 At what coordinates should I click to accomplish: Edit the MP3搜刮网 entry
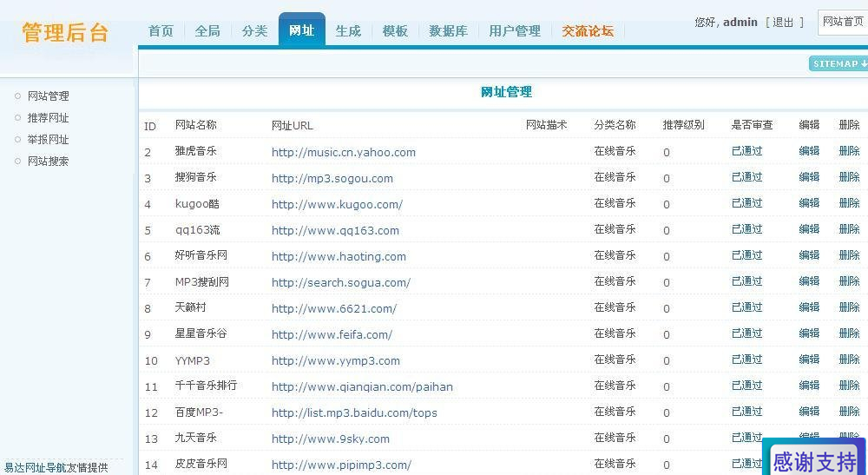[809, 280]
